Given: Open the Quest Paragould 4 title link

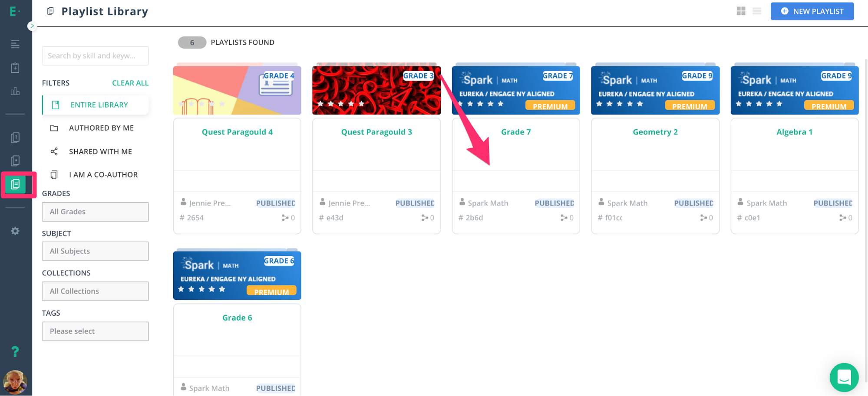Looking at the screenshot, I should 237,132.
